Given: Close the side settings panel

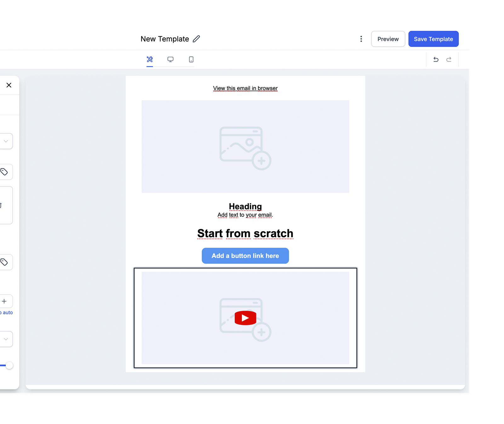Looking at the screenshot, I should pyautogui.click(x=9, y=85).
